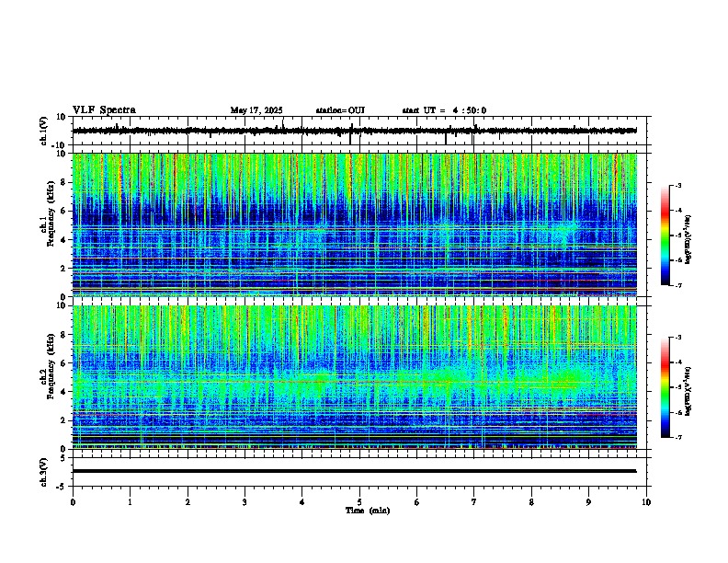Click time axis tick label "1"
This screenshot has width=728, height=563.
click(x=130, y=502)
